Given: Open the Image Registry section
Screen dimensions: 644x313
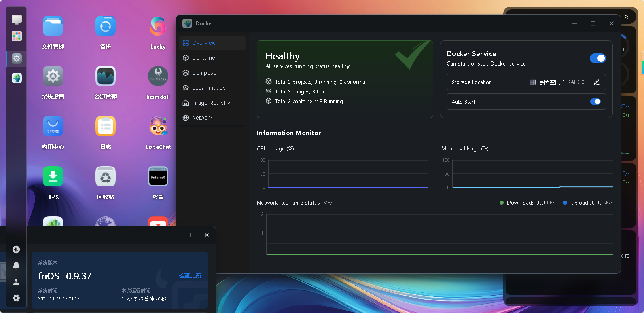Looking at the screenshot, I should (211, 103).
